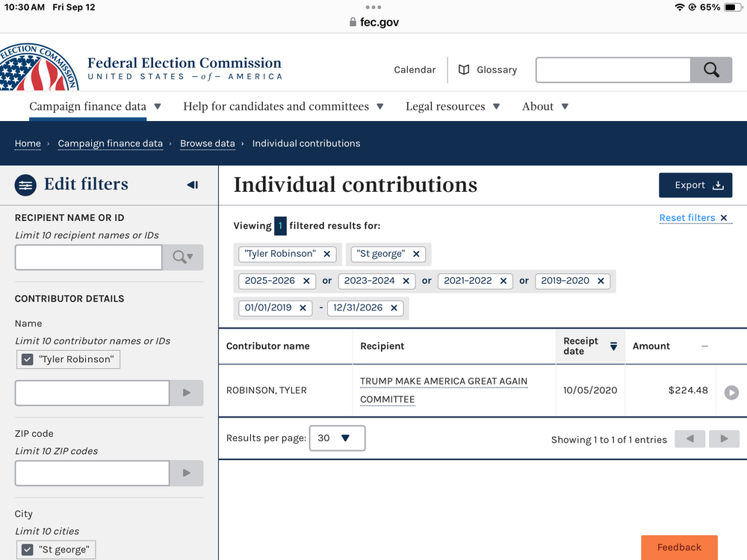747x560 pixels.
Task: Expand the Tyler Robinson row details arrow
Action: tap(731, 392)
